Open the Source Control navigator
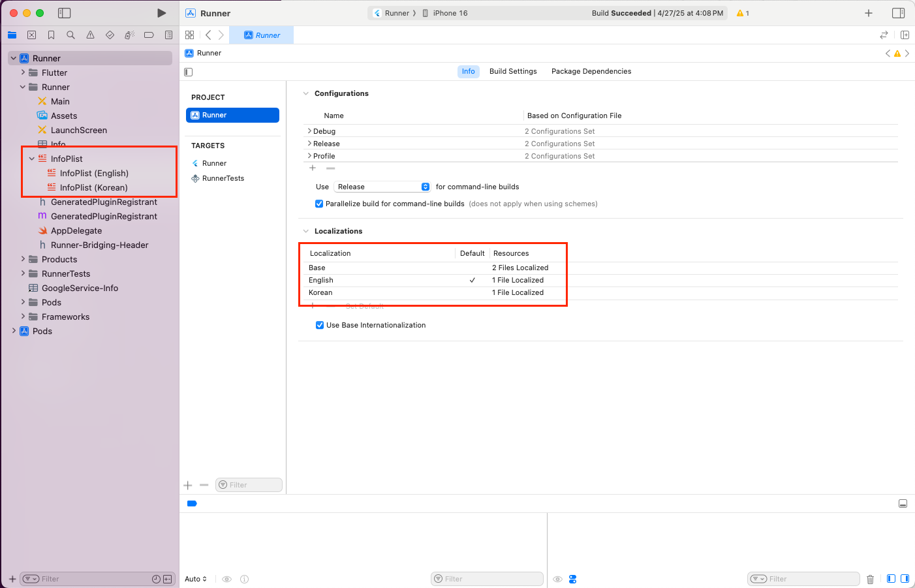This screenshot has width=915, height=588. coord(31,35)
